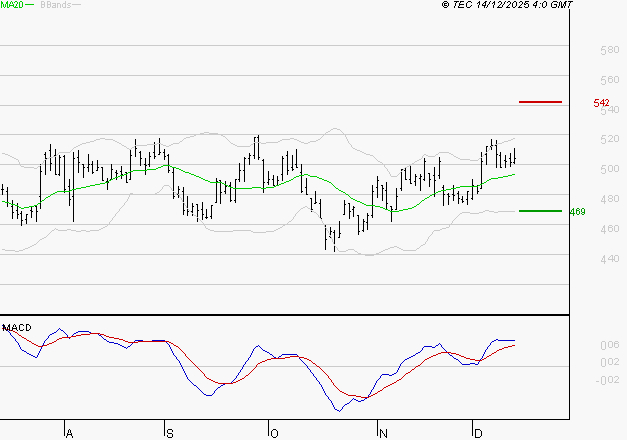Screen dimensions: 627x440
Task: Click the 440 price axis label
Action: tap(610, 259)
